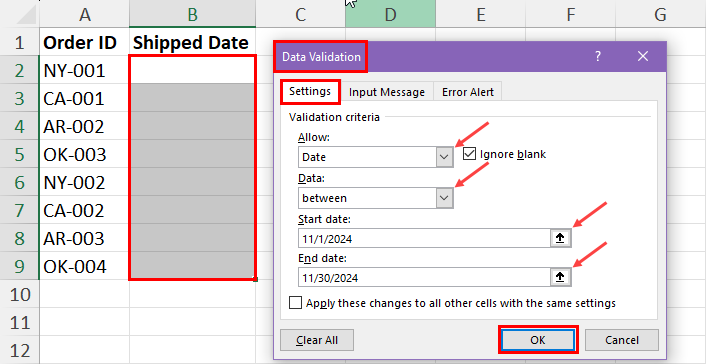Select the Shipped Date cell beside OK-004
This screenshot has height=364, width=706.
193,266
